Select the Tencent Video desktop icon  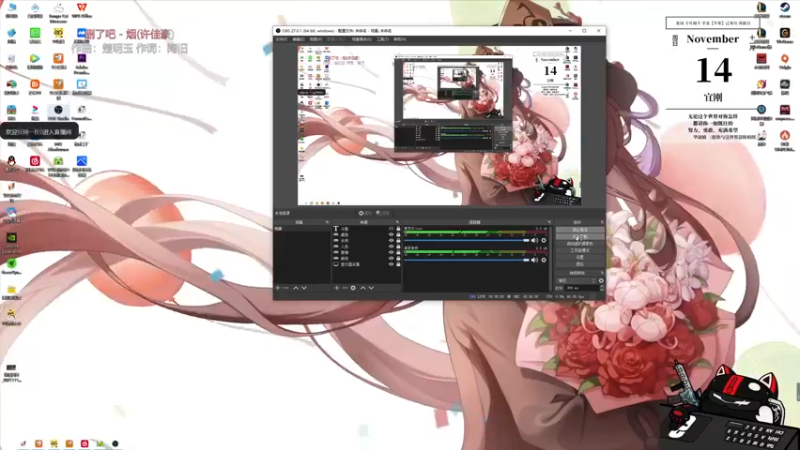(x=35, y=61)
